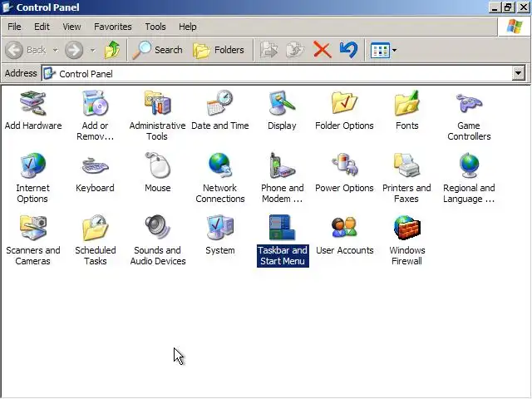This screenshot has width=532, height=399.
Task: Open Regional and Language options icon
Action: (x=469, y=165)
